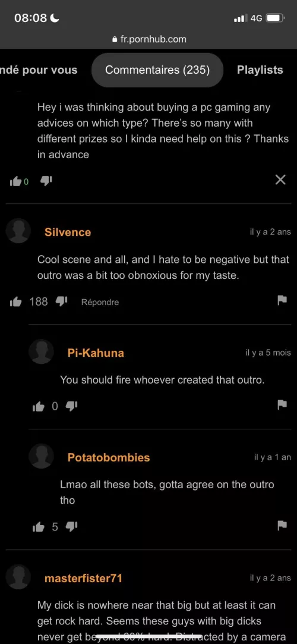Thumbs down Pi-Kahuna's reply
Screen dimensions: 297x644
tap(72, 407)
